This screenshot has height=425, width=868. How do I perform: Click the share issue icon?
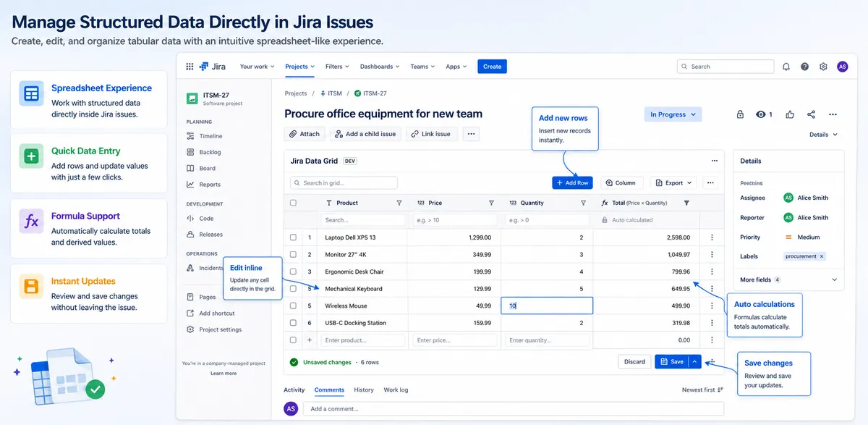811,114
